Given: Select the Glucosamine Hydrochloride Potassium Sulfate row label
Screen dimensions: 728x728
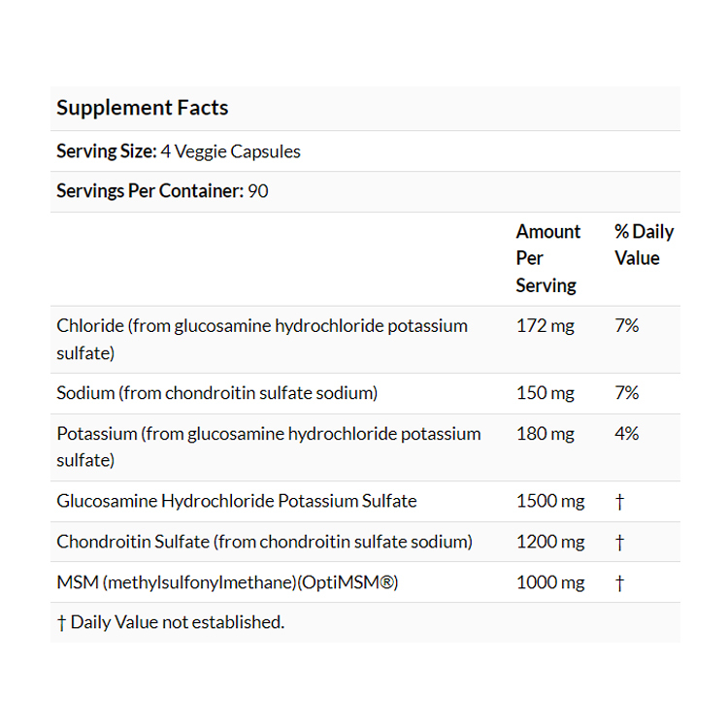Looking at the screenshot, I should coord(237,501).
